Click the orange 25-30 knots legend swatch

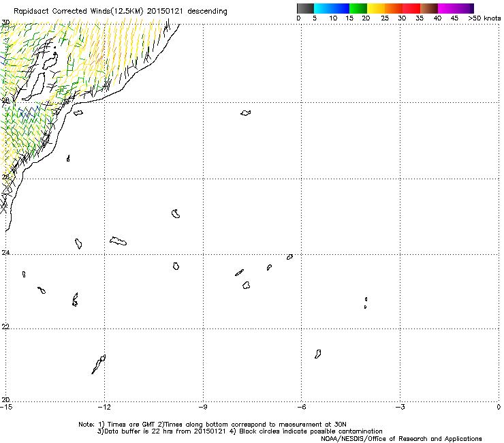[x=394, y=8]
